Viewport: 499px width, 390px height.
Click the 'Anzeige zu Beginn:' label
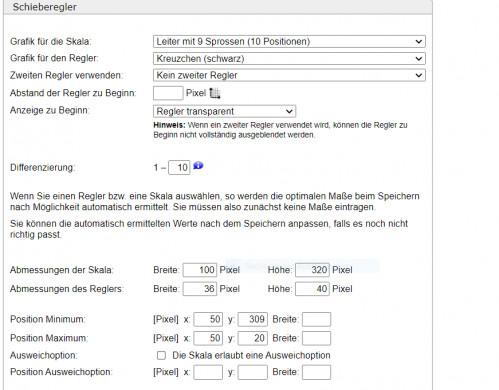(50, 110)
